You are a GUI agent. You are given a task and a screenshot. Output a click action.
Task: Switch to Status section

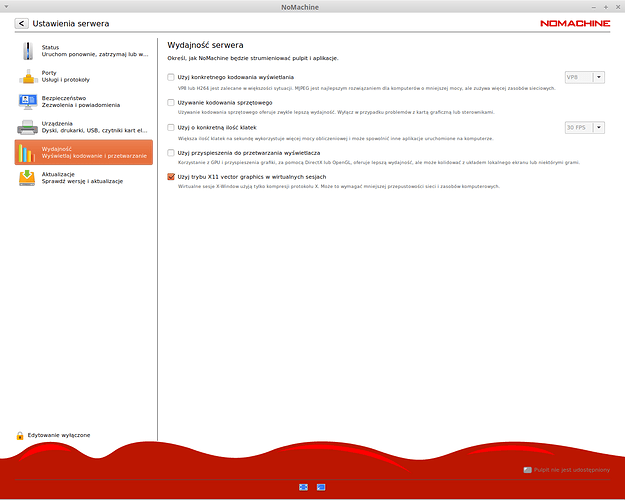coord(84,51)
